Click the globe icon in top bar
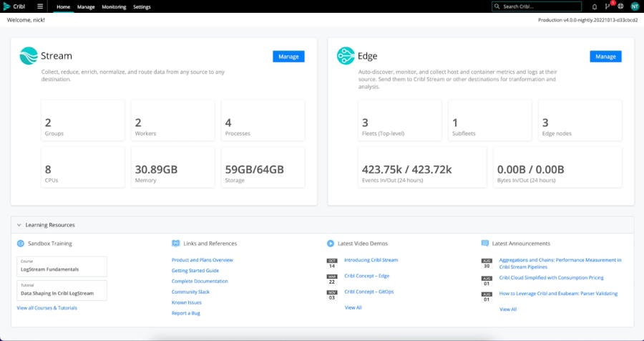This screenshot has width=644, height=341. coord(620,6)
